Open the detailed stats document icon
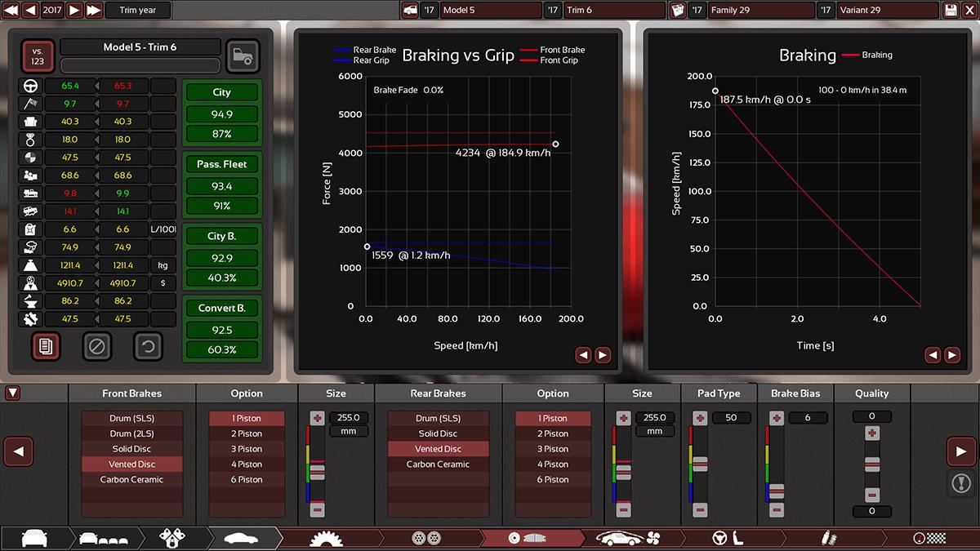The image size is (980, 551). pos(46,347)
